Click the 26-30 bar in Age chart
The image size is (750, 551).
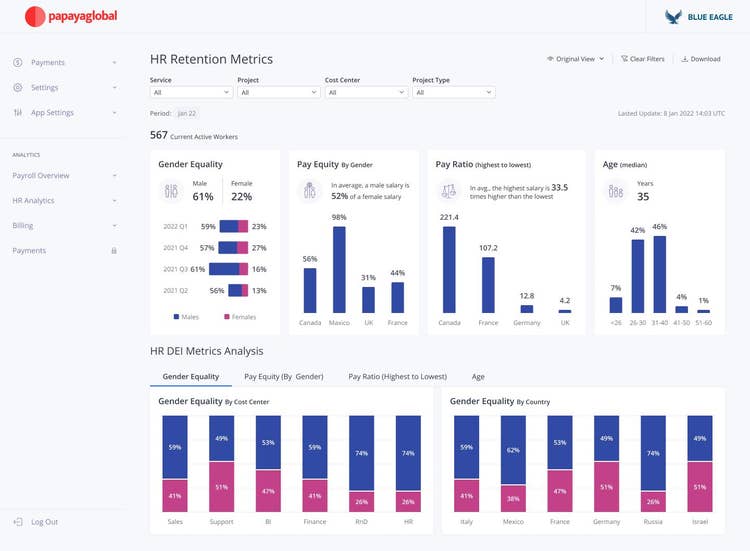click(638, 276)
